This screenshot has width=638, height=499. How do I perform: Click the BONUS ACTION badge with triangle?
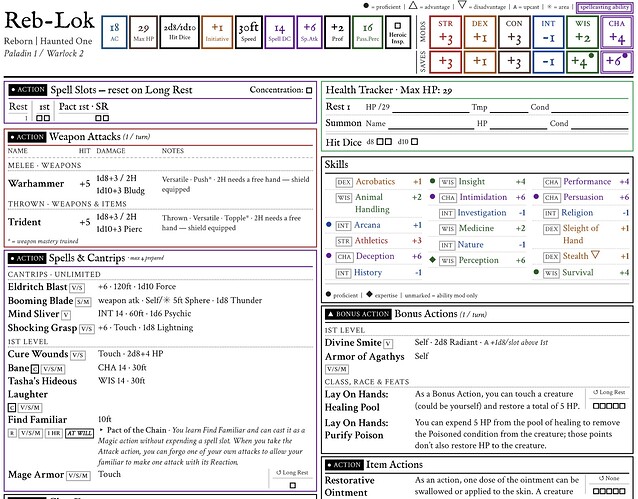(x=358, y=314)
